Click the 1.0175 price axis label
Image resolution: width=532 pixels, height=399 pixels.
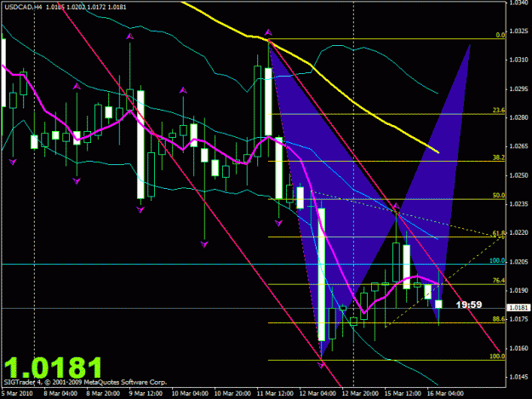tap(518, 319)
